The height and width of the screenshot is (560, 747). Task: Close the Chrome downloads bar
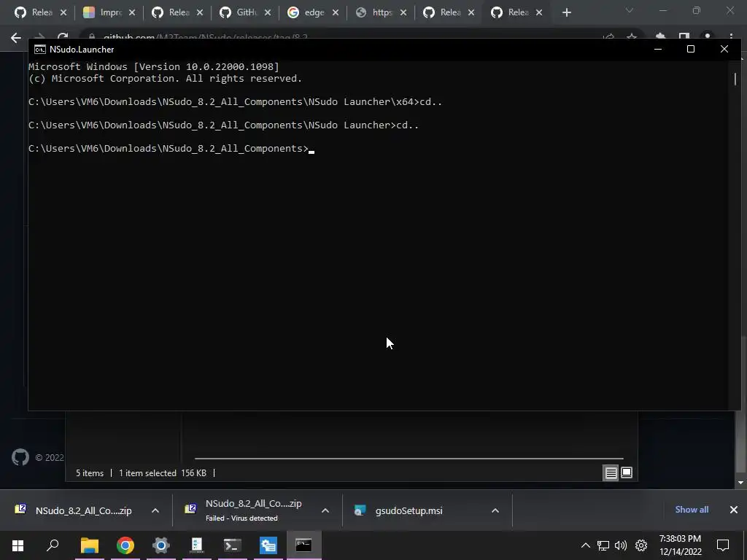click(x=734, y=510)
